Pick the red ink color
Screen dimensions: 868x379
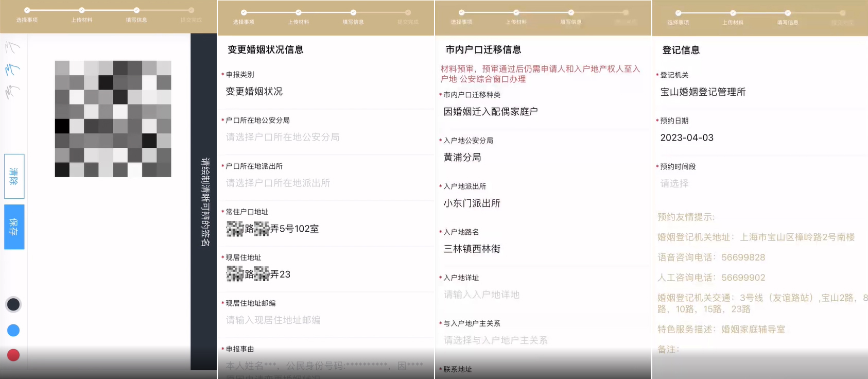pos(13,355)
